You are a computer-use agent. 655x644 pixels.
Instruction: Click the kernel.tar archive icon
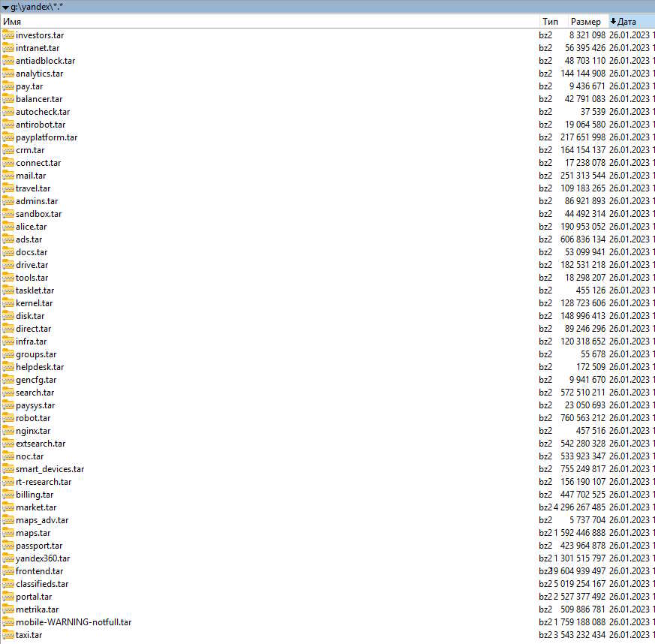tap(8, 303)
